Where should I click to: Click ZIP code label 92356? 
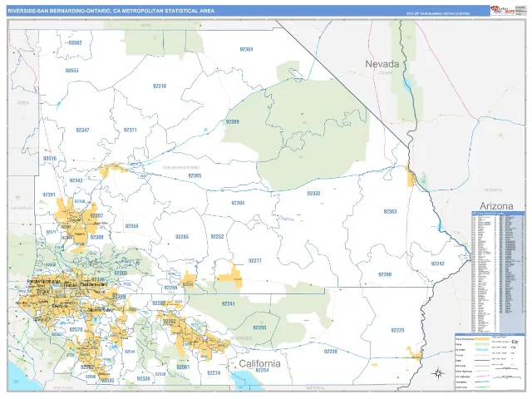131,226
